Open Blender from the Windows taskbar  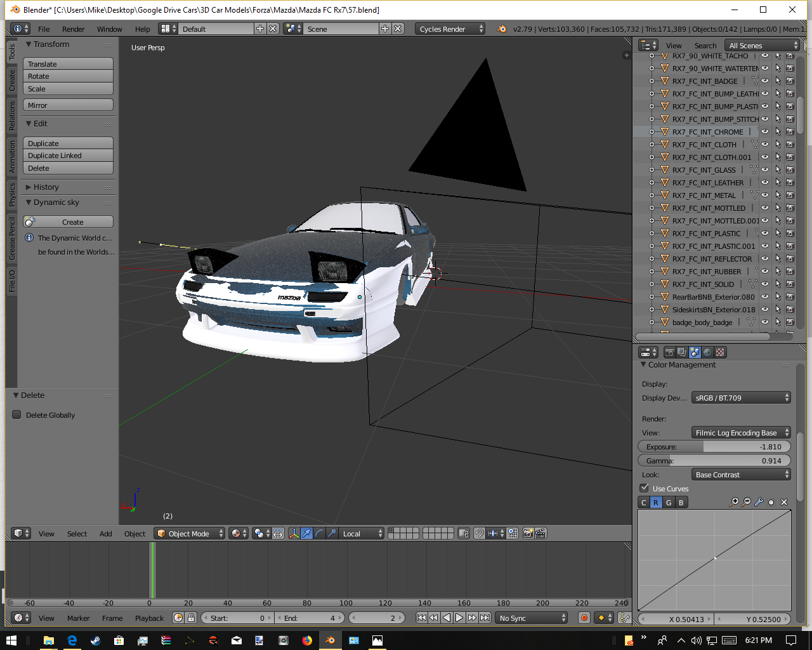pyautogui.click(x=331, y=640)
